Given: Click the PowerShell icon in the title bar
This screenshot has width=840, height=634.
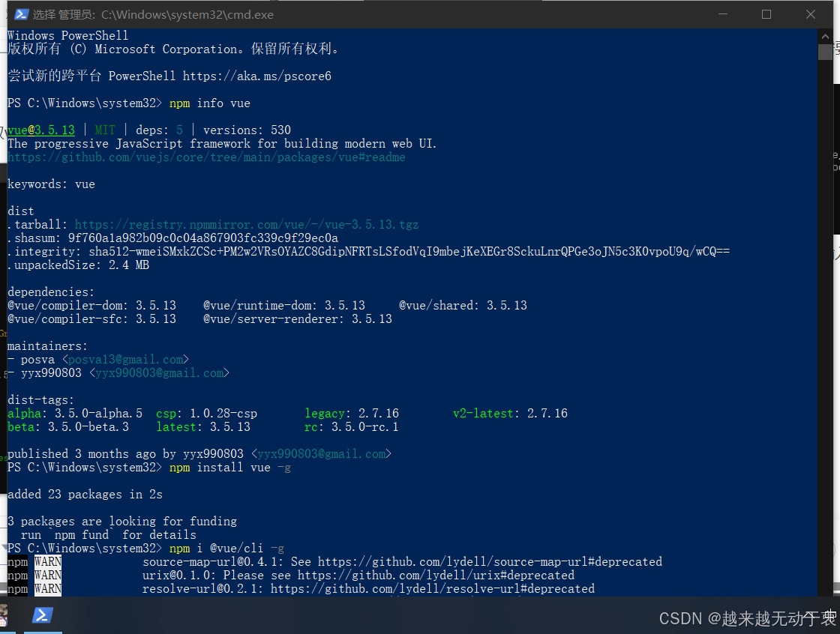Looking at the screenshot, I should [21, 14].
